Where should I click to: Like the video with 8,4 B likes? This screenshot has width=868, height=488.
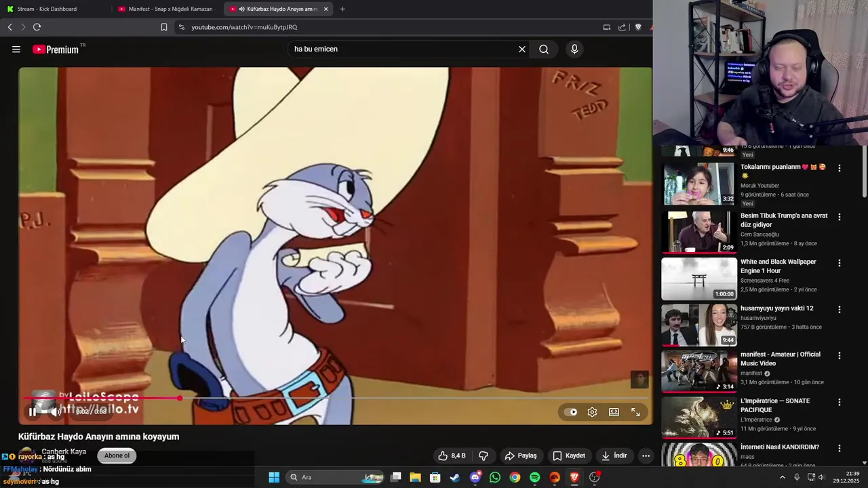tap(452, 455)
